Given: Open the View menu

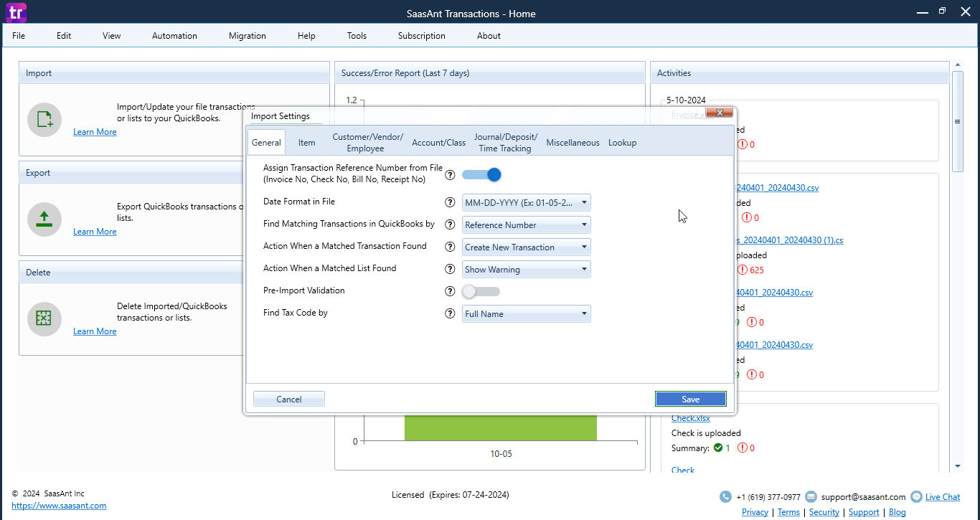Looking at the screenshot, I should pyautogui.click(x=112, y=36).
